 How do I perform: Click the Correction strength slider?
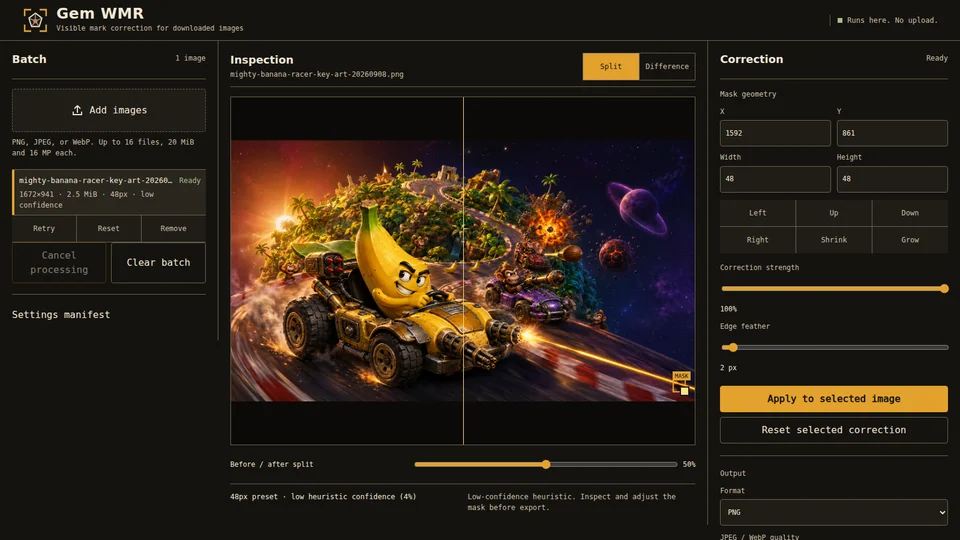tap(834, 288)
